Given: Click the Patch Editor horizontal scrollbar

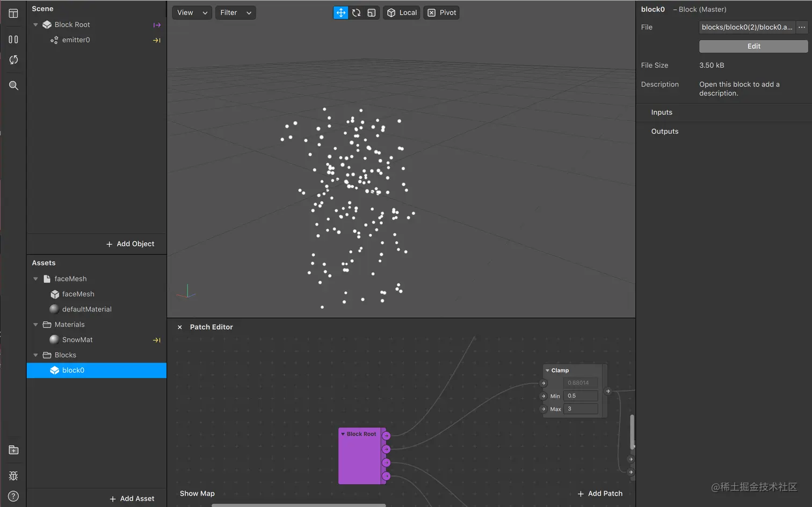Looking at the screenshot, I should click(x=299, y=505).
